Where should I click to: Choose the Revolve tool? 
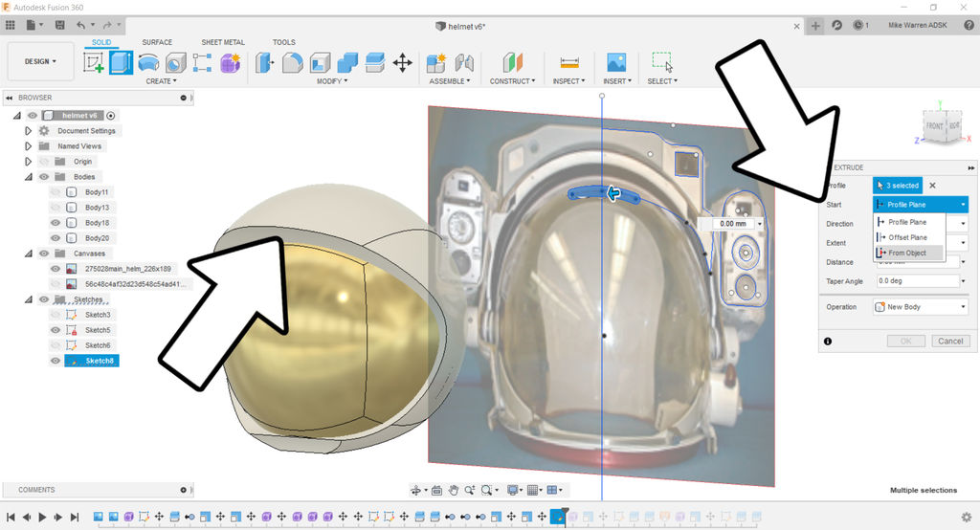[148, 62]
